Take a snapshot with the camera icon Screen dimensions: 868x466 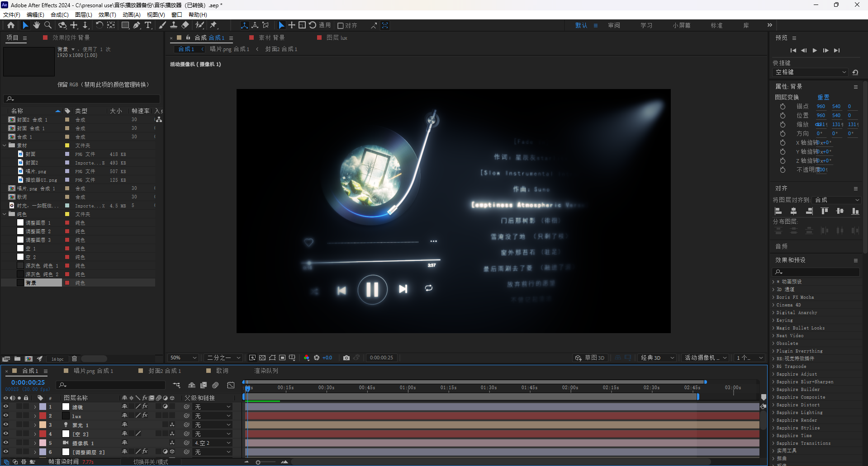[346, 358]
